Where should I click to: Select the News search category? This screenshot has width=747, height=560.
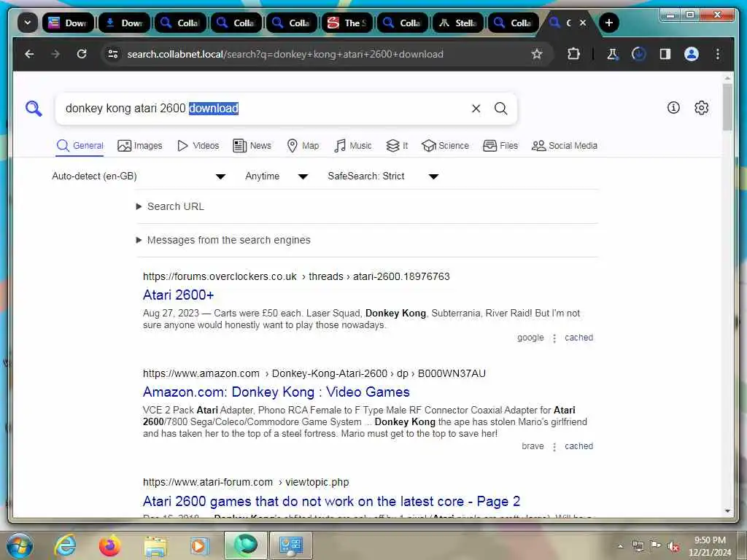point(252,146)
